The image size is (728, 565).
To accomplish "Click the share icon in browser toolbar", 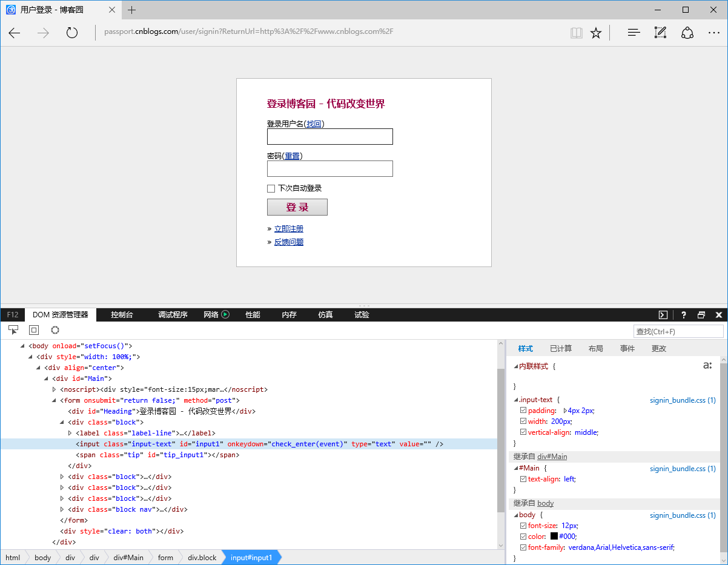I will [x=687, y=33].
